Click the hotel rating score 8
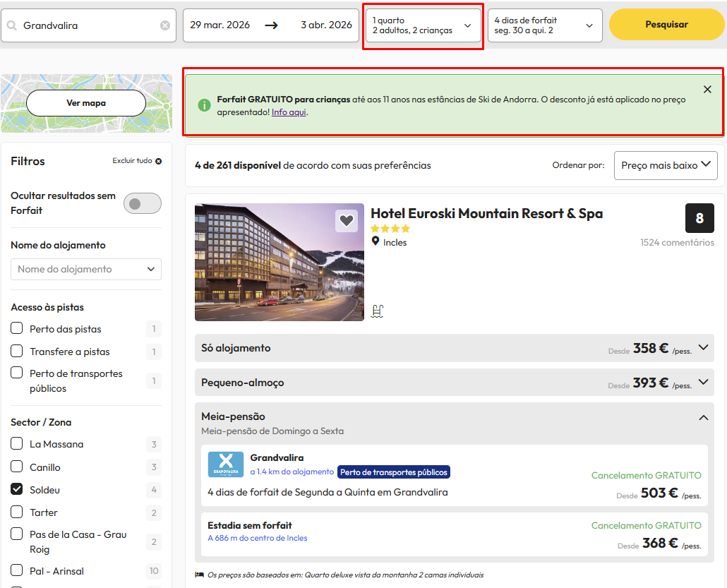 pos(699,218)
